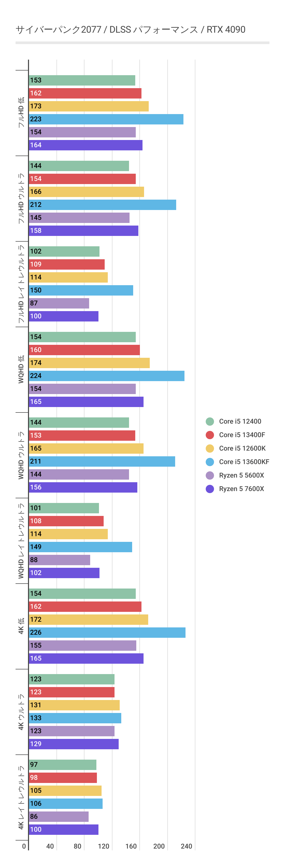The width and height of the screenshot is (285, 868).
Task: Click the Core i5 12400 legend color dot
Action: 210,421
